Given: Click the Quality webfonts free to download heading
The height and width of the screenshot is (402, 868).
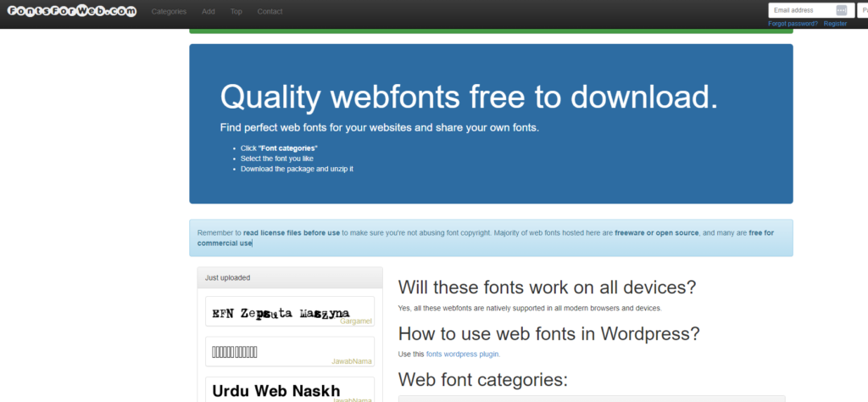Looking at the screenshot, I should (x=469, y=97).
